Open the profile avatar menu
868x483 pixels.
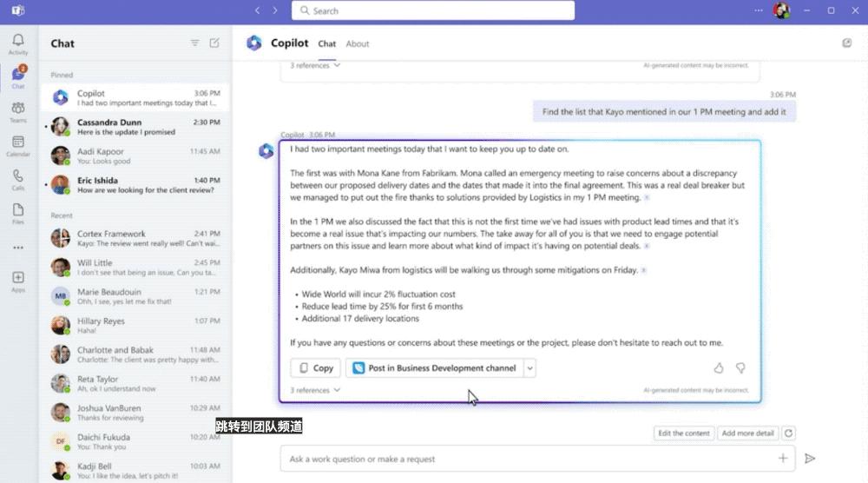click(x=782, y=10)
